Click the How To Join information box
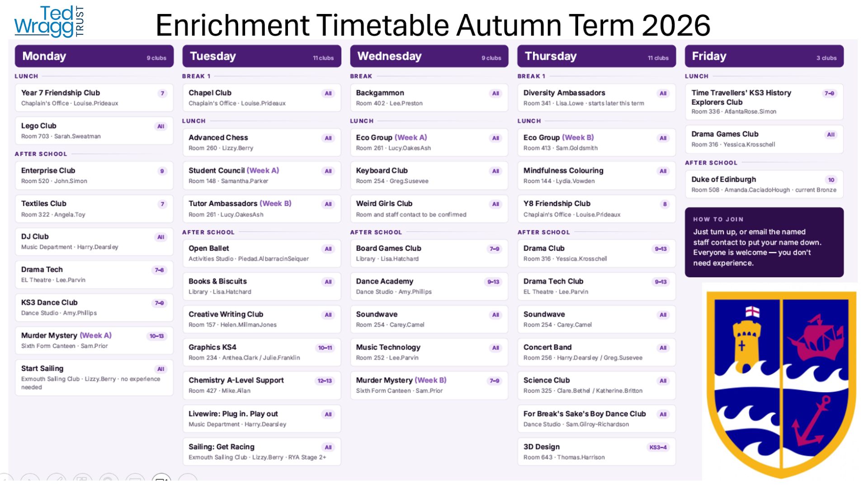 point(764,242)
